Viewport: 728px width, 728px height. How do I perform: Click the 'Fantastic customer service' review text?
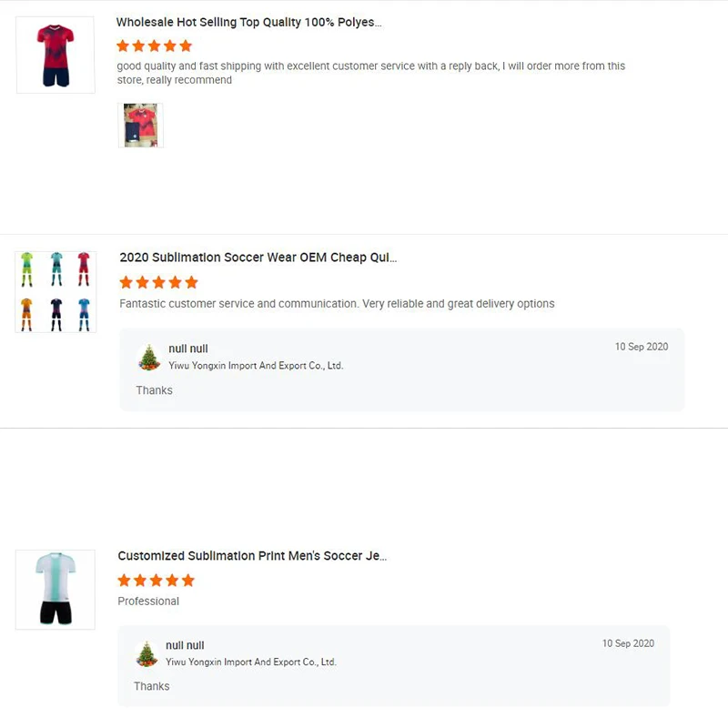click(337, 304)
